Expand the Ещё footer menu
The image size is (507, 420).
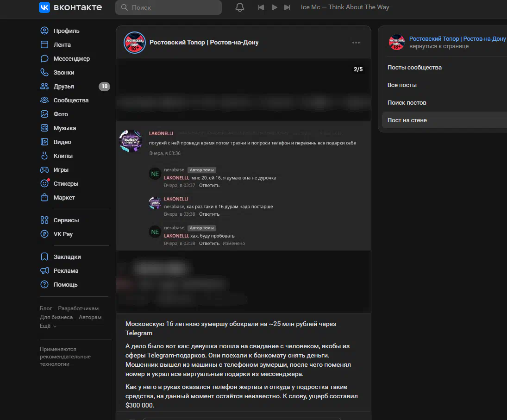pyautogui.click(x=48, y=326)
